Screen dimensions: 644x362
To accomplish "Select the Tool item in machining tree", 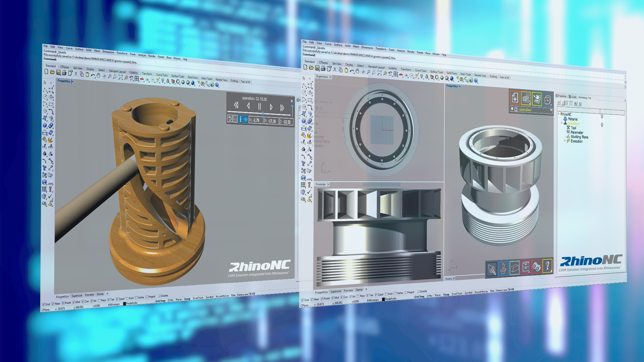I will click(573, 128).
